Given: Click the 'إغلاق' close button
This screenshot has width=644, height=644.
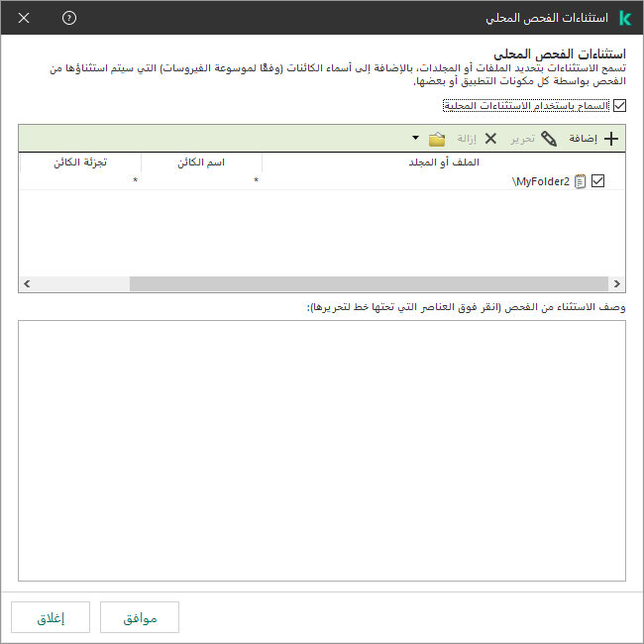Looking at the screenshot, I should tap(51, 617).
